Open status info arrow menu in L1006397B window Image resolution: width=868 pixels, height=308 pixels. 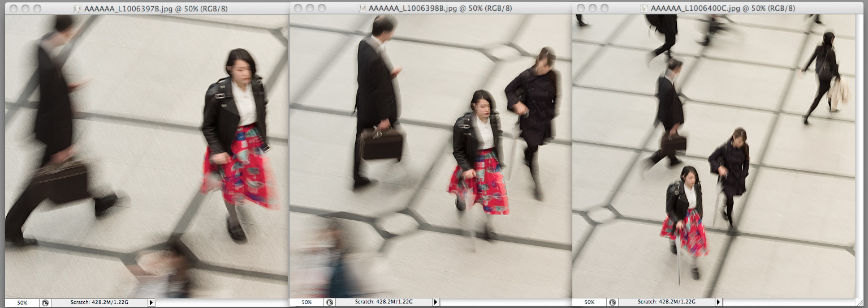click(151, 303)
